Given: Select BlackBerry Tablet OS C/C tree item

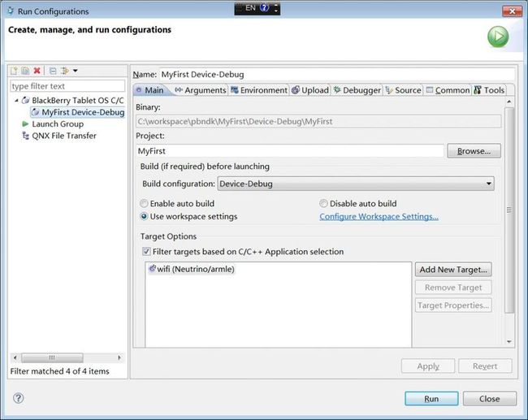Looking at the screenshot, I should [x=78, y=101].
